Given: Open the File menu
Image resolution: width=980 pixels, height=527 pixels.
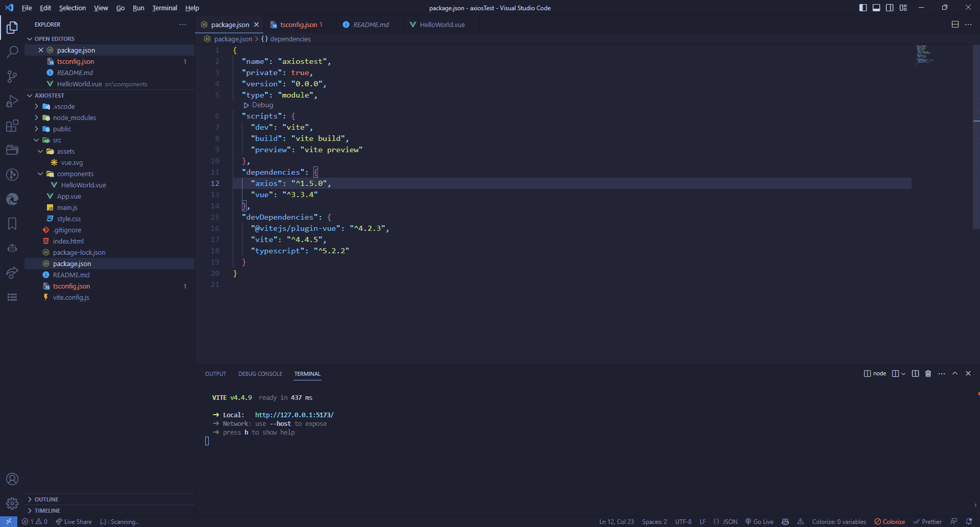Looking at the screenshot, I should [27, 8].
